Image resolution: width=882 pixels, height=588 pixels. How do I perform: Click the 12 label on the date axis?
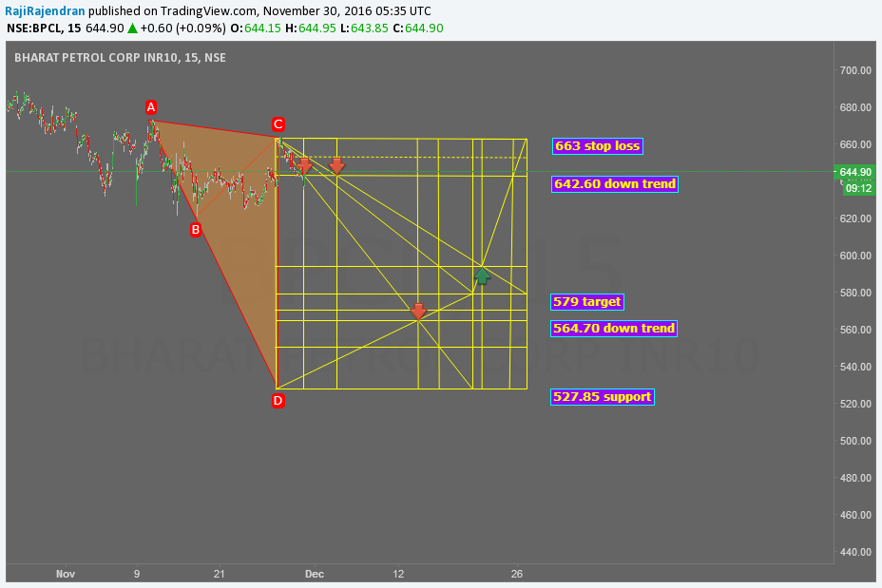tap(398, 574)
